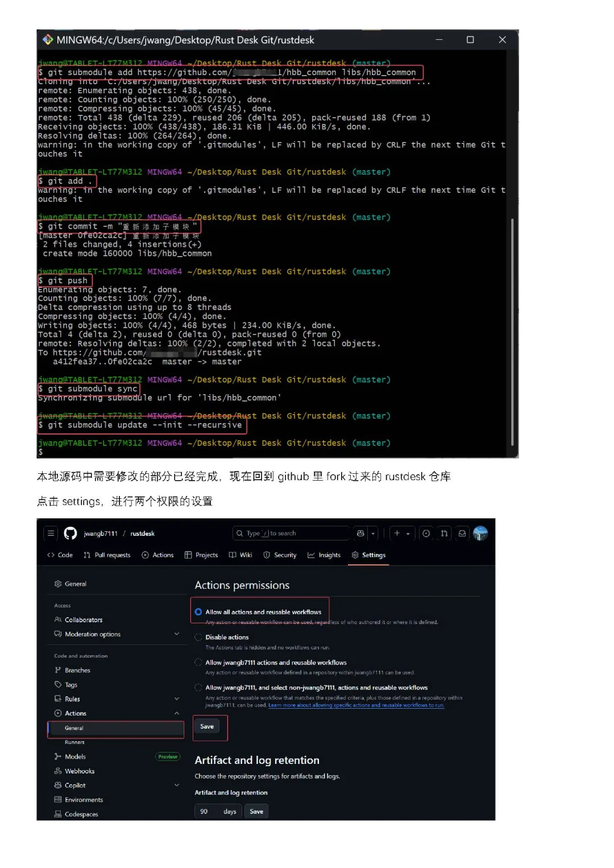Collapse the Actions sidebar section

pos(176,713)
